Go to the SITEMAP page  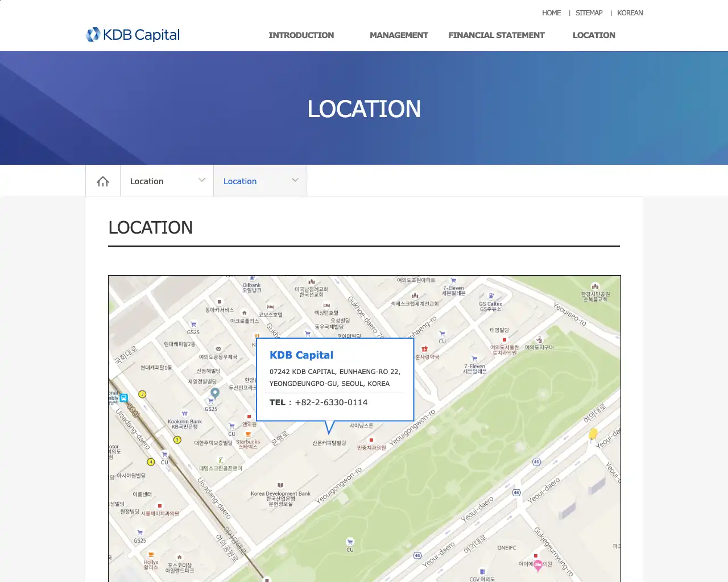click(x=589, y=13)
